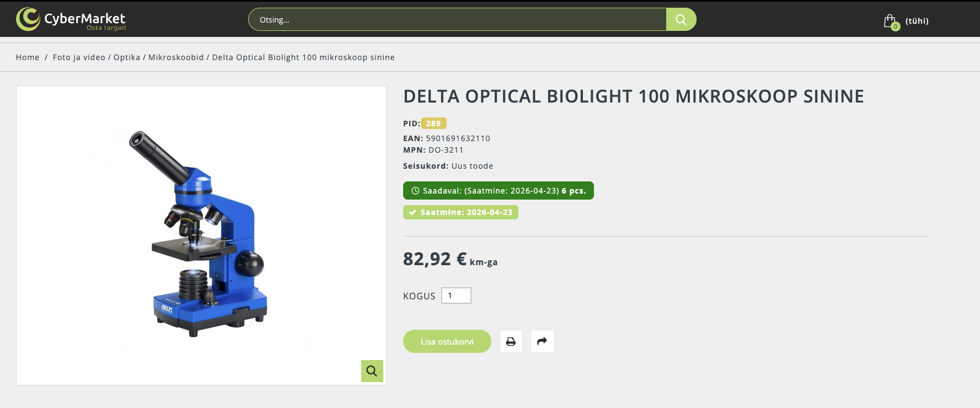
Task: Zoom product image with magnifier icon
Action: coord(372,371)
